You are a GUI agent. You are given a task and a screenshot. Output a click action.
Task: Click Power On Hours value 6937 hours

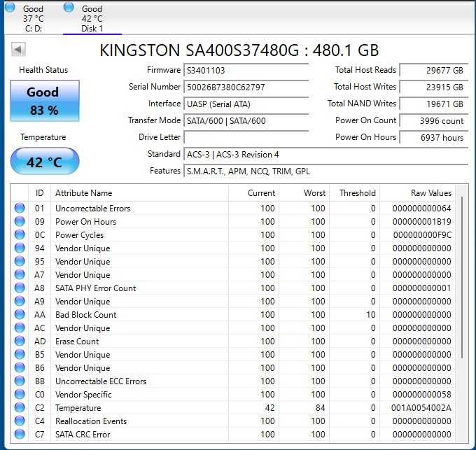point(434,137)
